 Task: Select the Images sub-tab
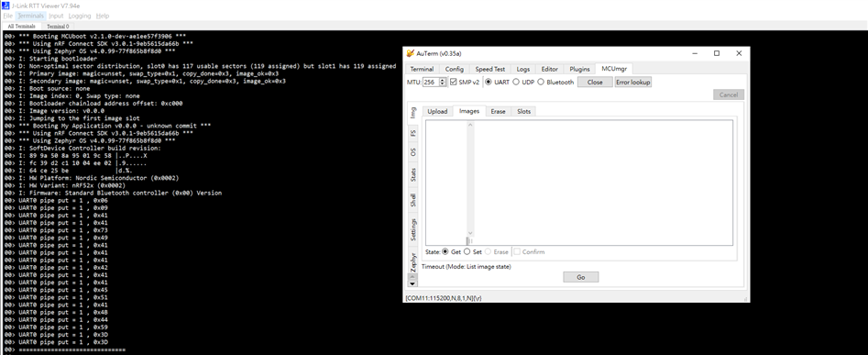[469, 111]
